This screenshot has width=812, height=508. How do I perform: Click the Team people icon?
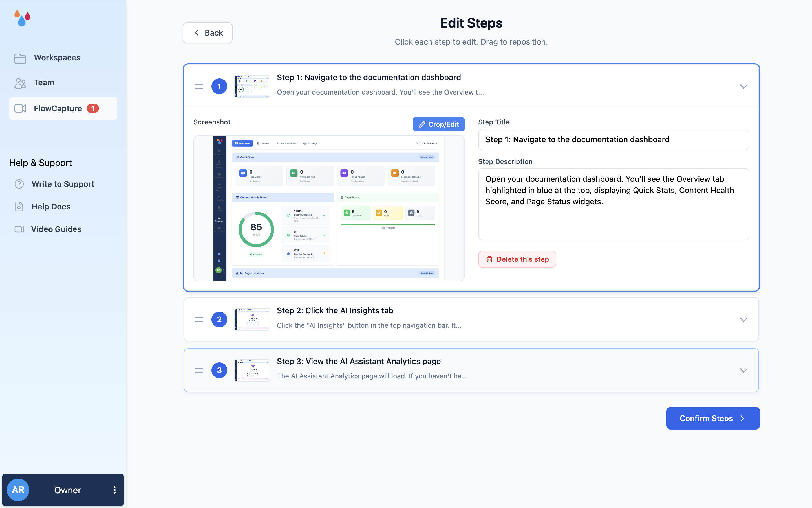pyautogui.click(x=20, y=83)
